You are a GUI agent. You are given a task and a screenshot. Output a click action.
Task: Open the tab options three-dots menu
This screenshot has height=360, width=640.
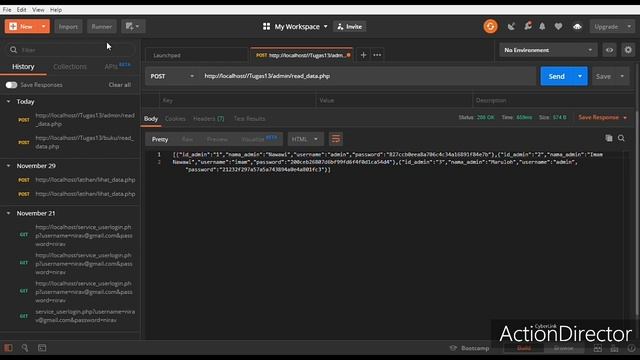tap(377, 55)
